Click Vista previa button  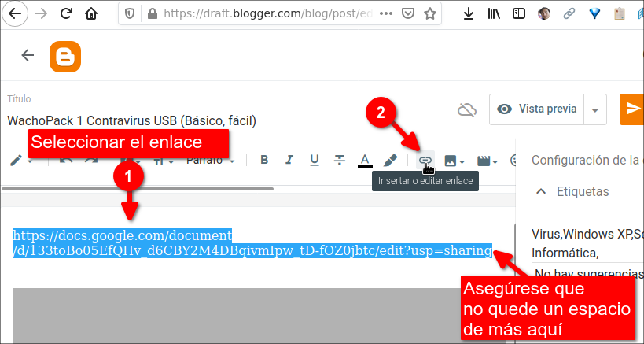536,109
